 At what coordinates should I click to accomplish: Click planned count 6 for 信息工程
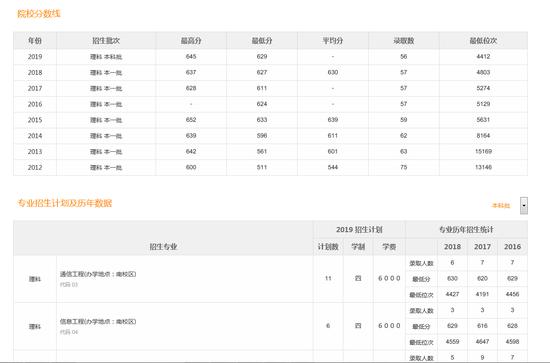pos(328,325)
